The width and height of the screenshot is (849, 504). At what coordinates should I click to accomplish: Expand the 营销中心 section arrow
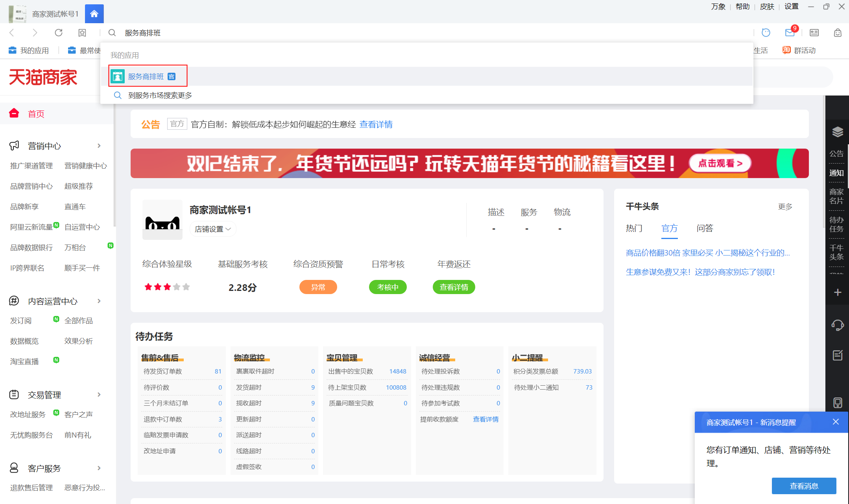tap(99, 146)
